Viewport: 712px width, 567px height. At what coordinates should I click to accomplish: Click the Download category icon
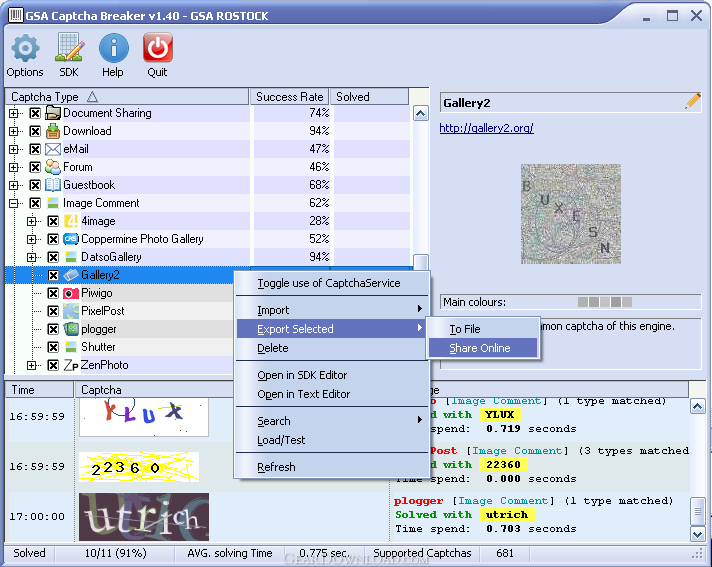pyautogui.click(x=53, y=131)
